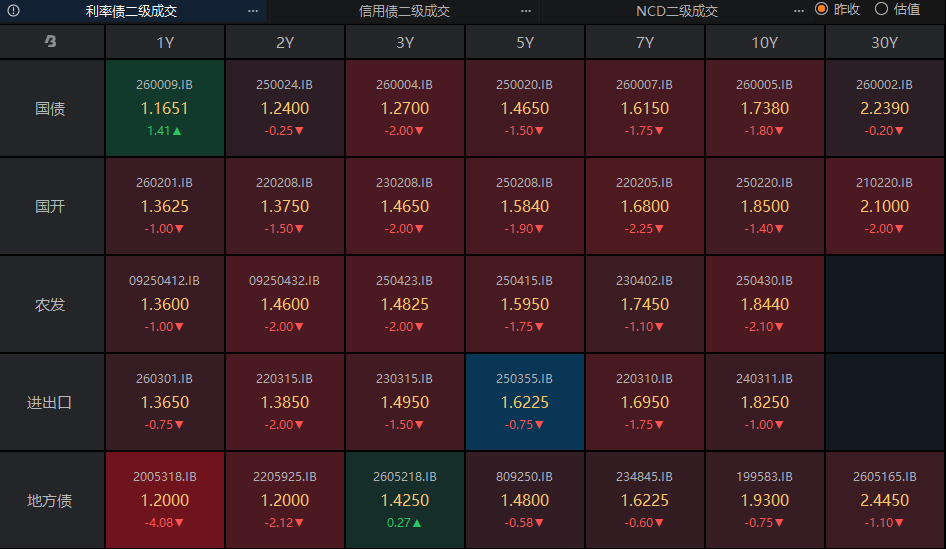Click yield 1.9300 of 199583.IB
Image resolution: width=946 pixels, height=549 pixels.
click(x=764, y=501)
